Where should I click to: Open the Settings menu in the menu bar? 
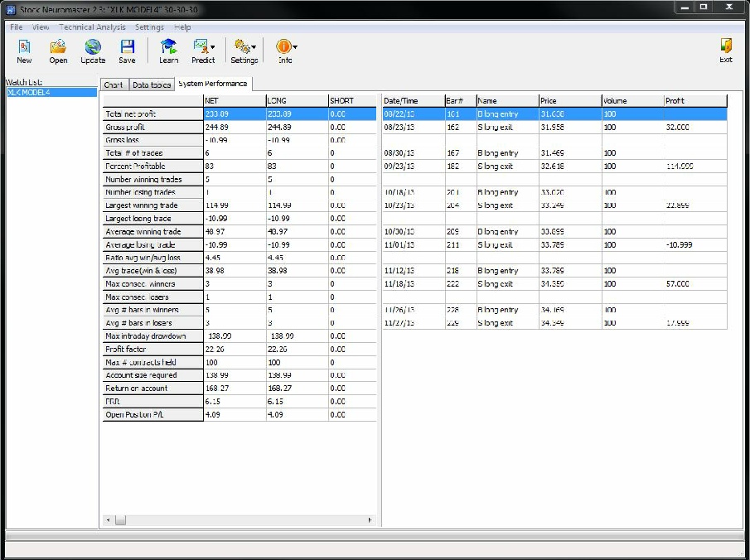pos(149,27)
